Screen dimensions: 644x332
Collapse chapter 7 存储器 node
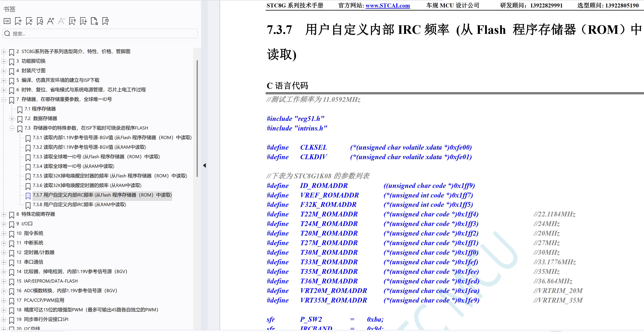coord(3,100)
